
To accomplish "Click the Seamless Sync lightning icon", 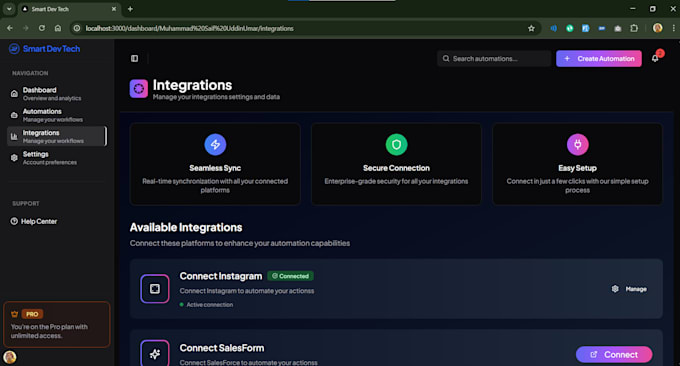I will click(x=215, y=144).
